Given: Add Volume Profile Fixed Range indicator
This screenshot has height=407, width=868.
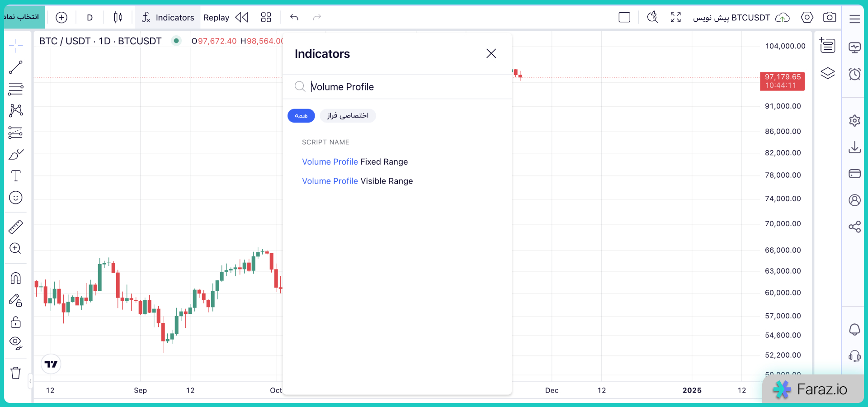Looking at the screenshot, I should 355,162.
